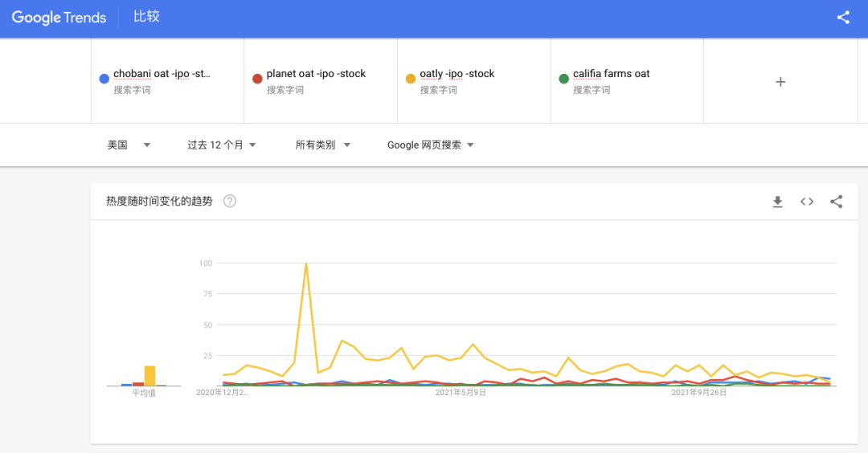Click the 平均值 average bar chart
The image size is (868, 453).
point(144,377)
